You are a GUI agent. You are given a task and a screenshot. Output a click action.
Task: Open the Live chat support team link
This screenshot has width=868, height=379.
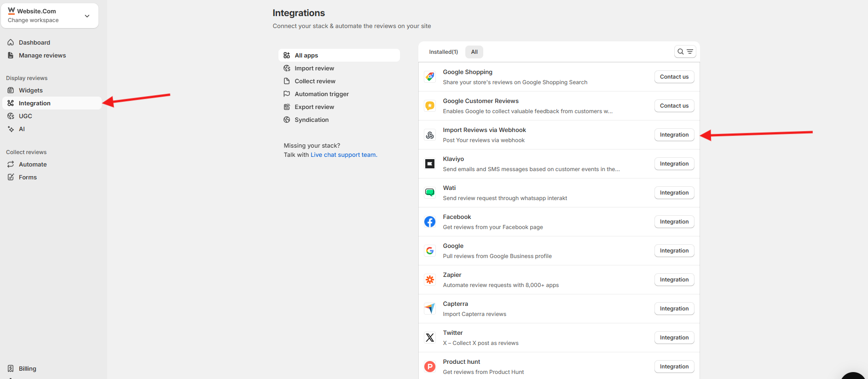pos(344,155)
